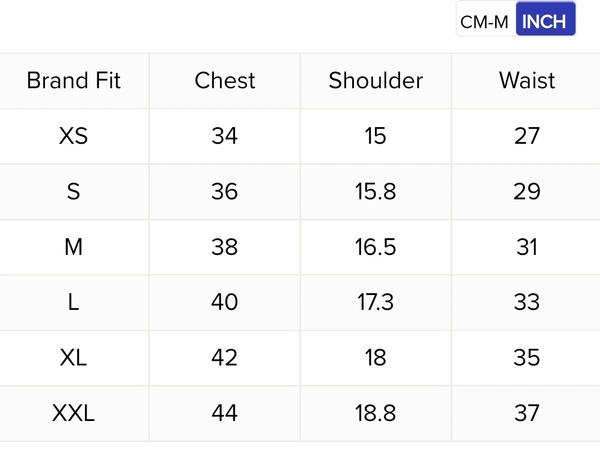Select the S size row label
Screen dimensions: 600x452
pos(74,191)
